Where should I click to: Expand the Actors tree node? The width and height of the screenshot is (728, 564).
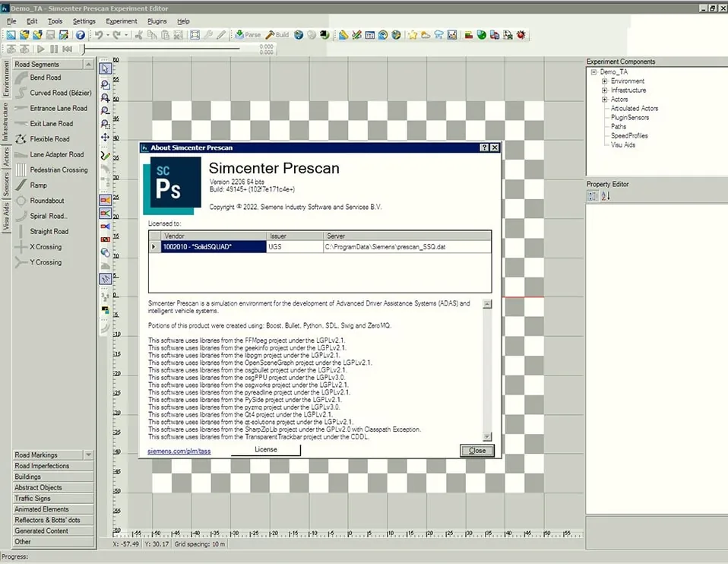604,100
